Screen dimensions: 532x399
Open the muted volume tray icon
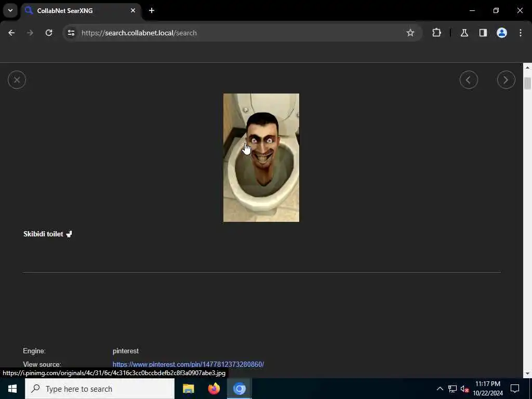[464, 389]
